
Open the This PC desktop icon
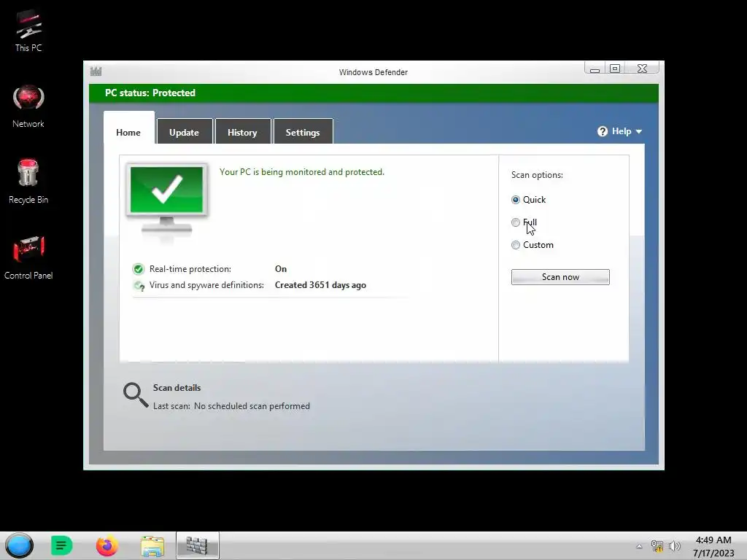point(28,29)
